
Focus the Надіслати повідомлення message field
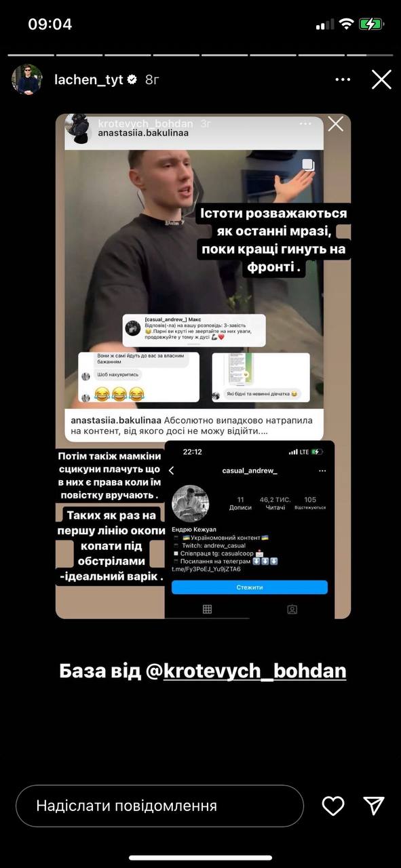point(159,806)
